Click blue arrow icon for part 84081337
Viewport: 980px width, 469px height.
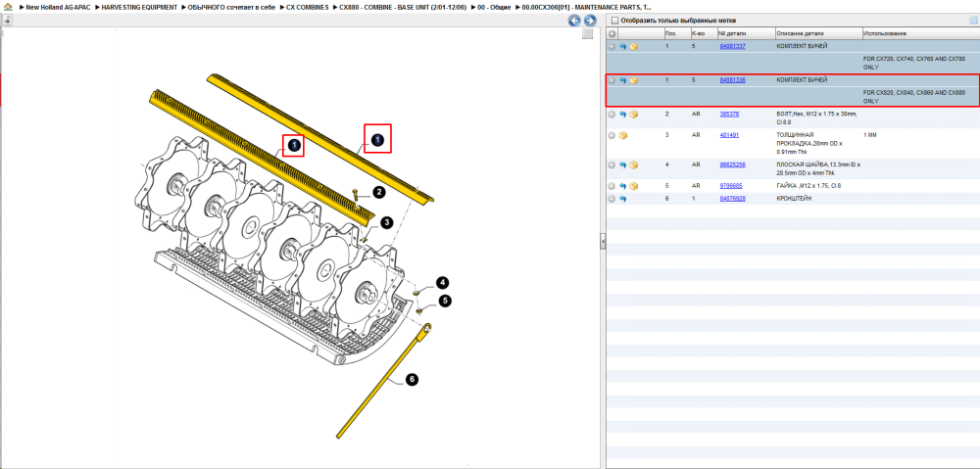(622, 46)
